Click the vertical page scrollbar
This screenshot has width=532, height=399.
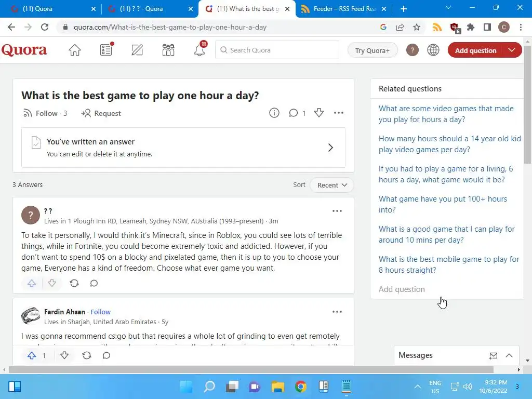(x=527, y=105)
